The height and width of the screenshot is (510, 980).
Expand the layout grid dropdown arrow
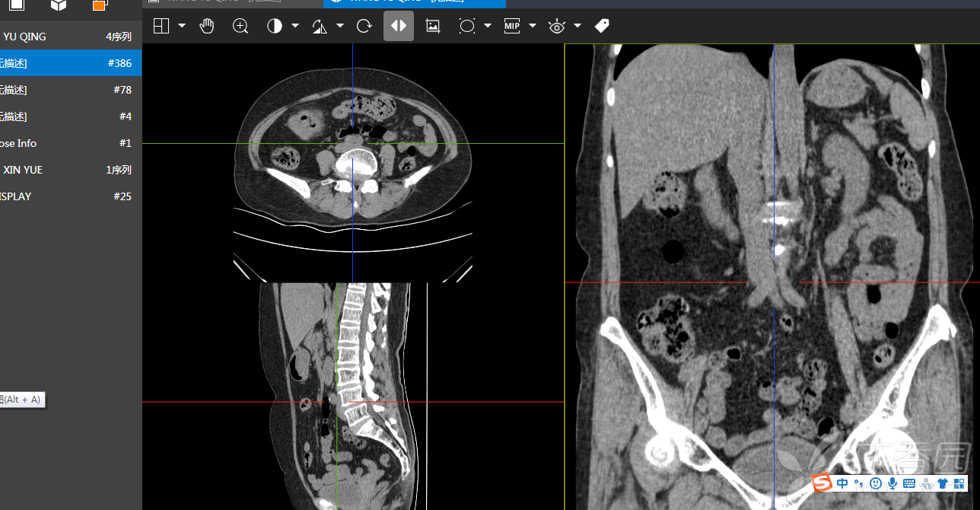click(x=182, y=26)
